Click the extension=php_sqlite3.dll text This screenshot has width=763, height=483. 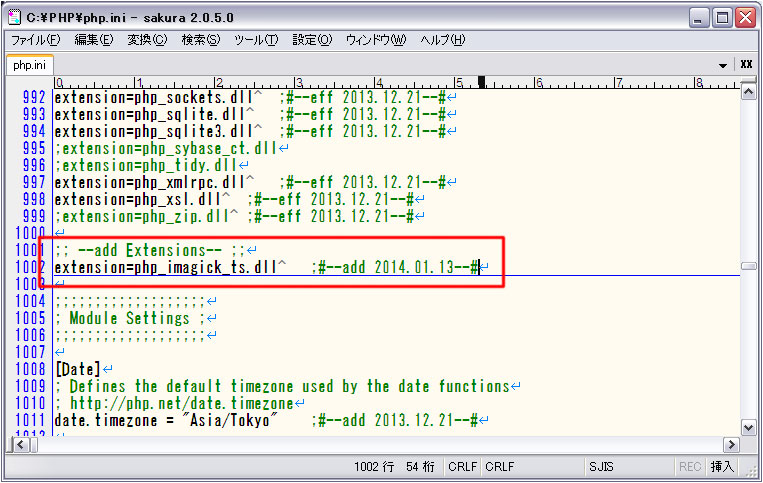(x=153, y=131)
